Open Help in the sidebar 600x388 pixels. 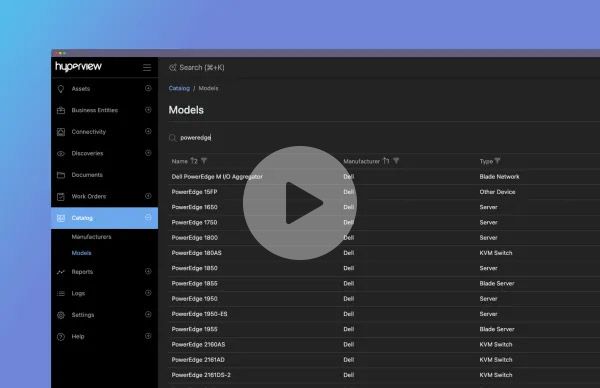pos(78,336)
